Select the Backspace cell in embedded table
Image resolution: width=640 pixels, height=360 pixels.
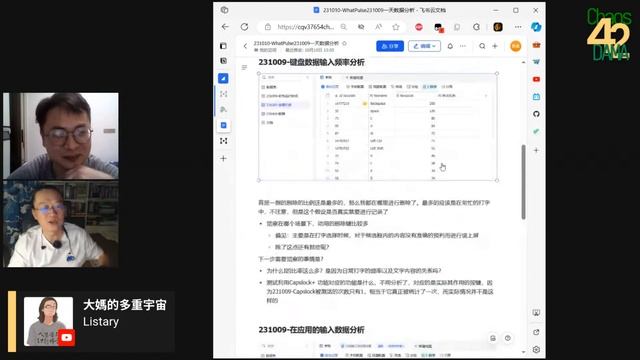[x=378, y=104]
